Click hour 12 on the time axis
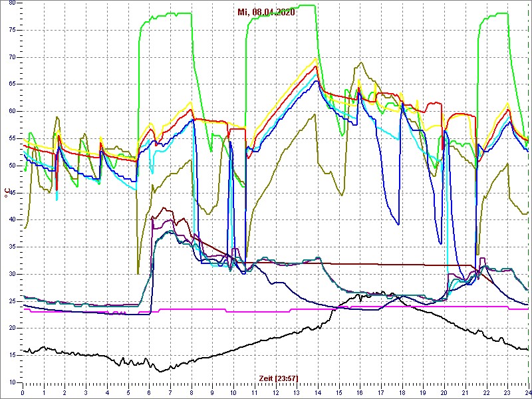The height and width of the screenshot is (399, 532). tap(275, 392)
